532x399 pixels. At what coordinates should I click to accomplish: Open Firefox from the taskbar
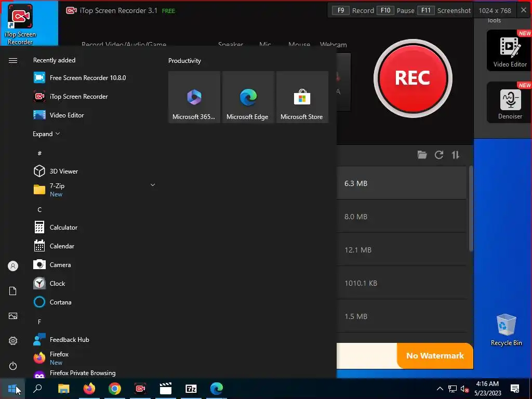pos(89,389)
